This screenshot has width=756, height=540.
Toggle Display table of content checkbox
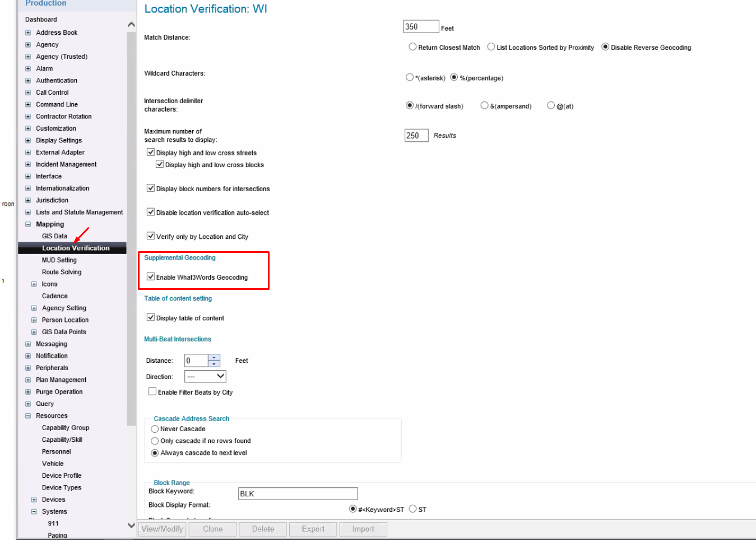pyautogui.click(x=151, y=317)
